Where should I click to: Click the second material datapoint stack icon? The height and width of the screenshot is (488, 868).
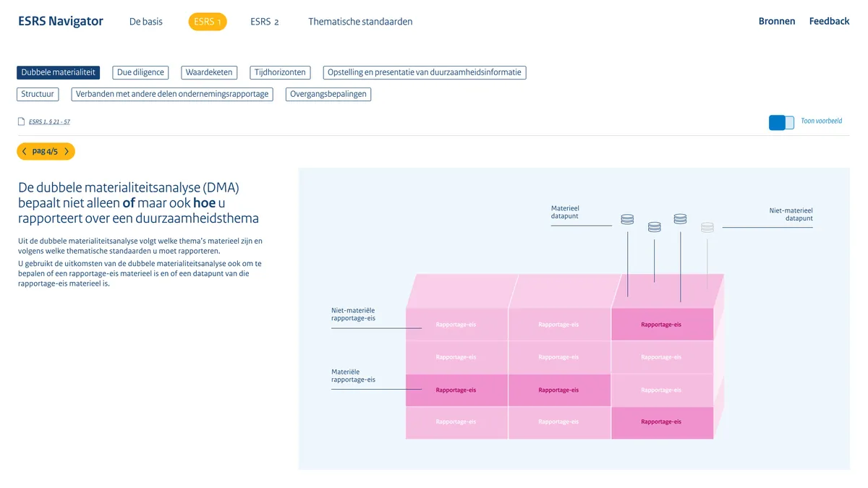[x=654, y=227]
